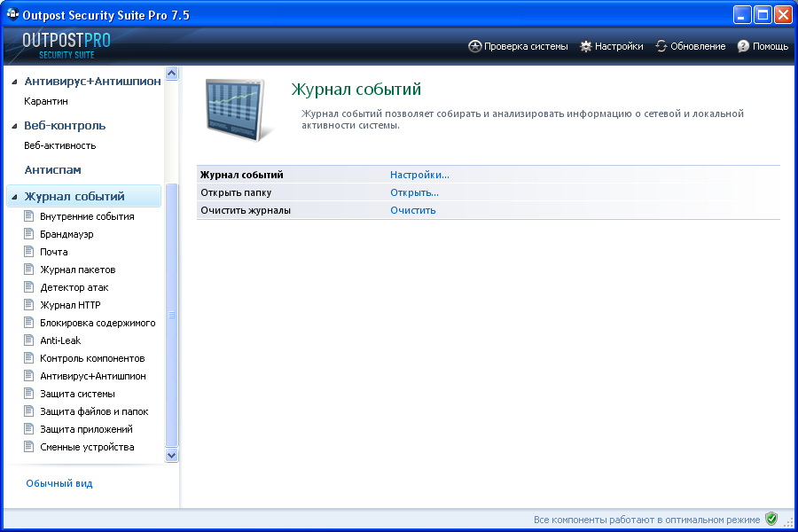
Task: Click the document icon beside Блокировка содержимого
Action: [29, 322]
